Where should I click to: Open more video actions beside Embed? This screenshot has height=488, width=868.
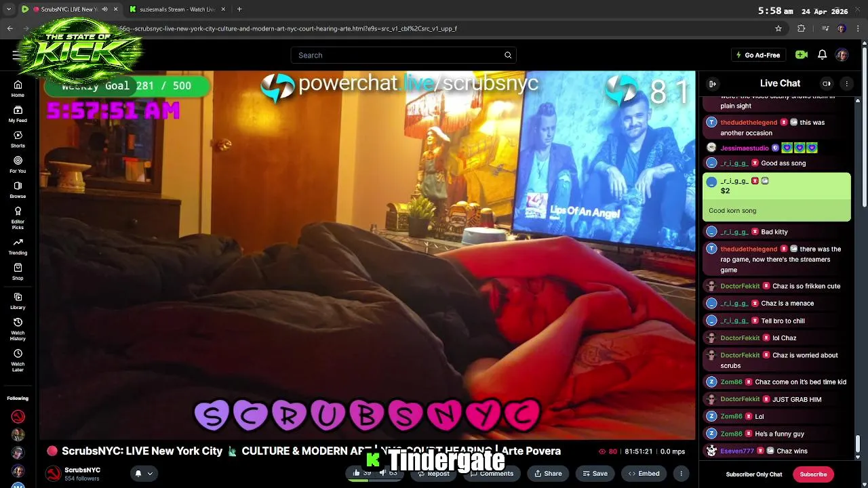click(681, 474)
